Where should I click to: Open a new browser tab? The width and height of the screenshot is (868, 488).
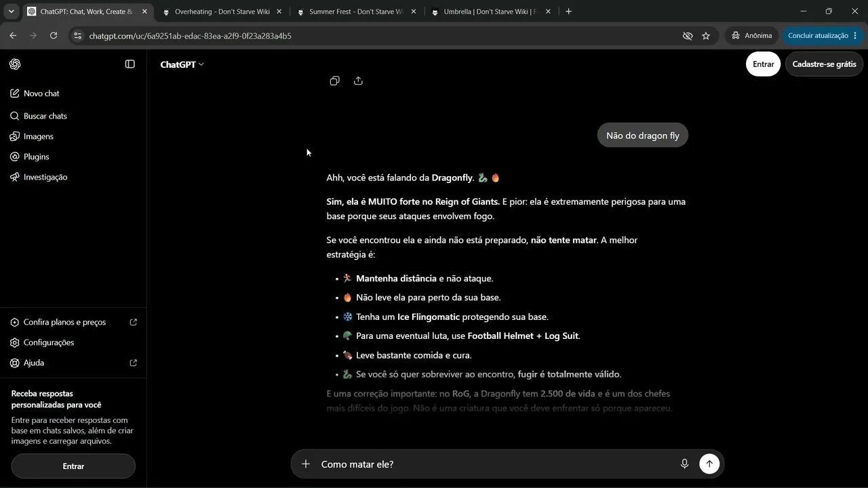(x=568, y=12)
